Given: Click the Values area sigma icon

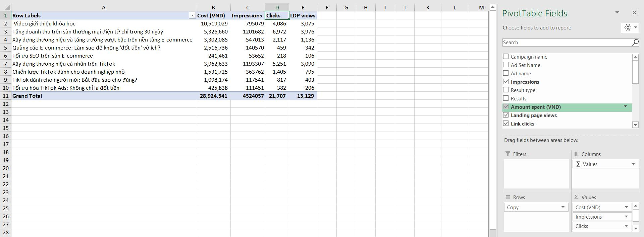Looking at the screenshot, I should (576, 197).
